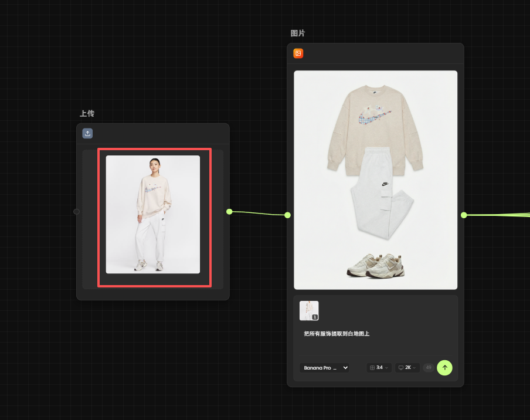530x420 pixels.
Task: Click the prompt text 把所有服饰提取到白地图上
Action: click(337, 334)
